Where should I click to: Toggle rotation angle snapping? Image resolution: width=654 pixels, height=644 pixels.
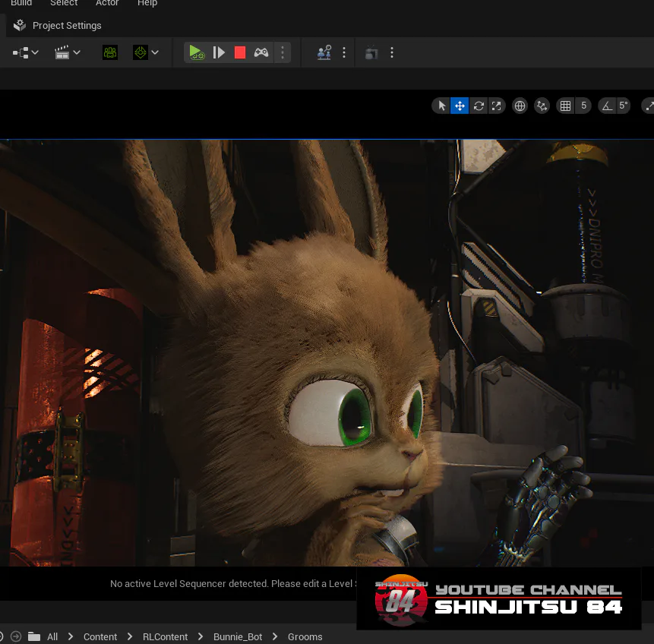pyautogui.click(x=608, y=106)
